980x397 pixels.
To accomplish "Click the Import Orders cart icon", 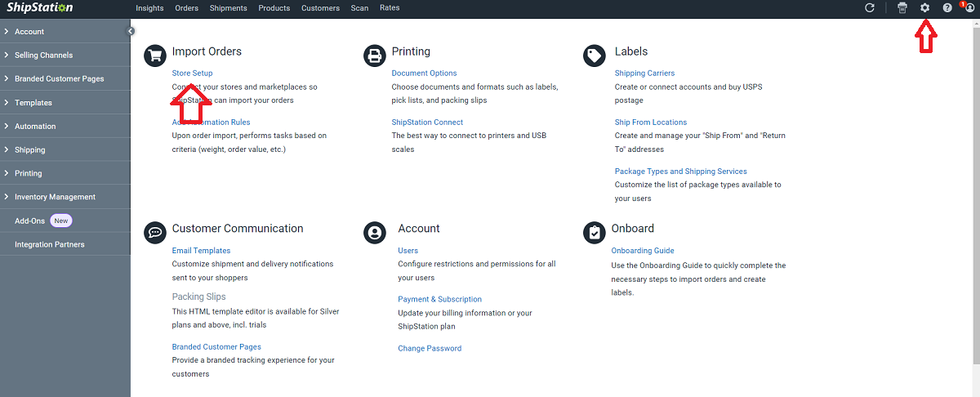I will pyautogui.click(x=155, y=56).
